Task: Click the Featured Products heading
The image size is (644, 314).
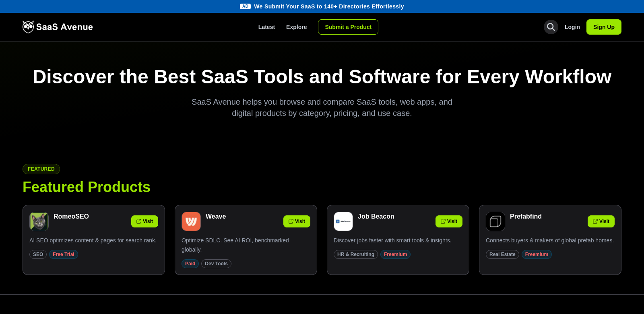Action: [87, 187]
